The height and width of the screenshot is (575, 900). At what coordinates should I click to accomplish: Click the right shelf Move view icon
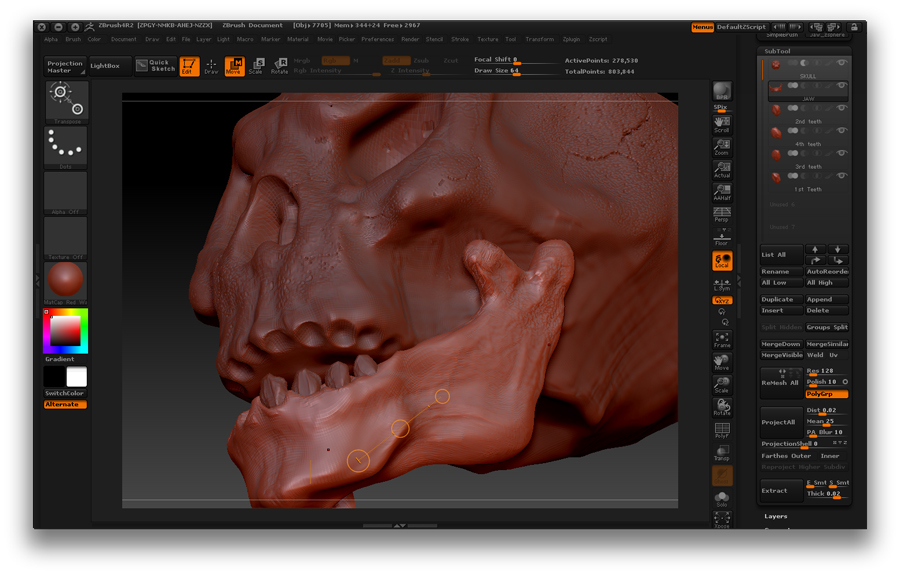[x=722, y=362]
